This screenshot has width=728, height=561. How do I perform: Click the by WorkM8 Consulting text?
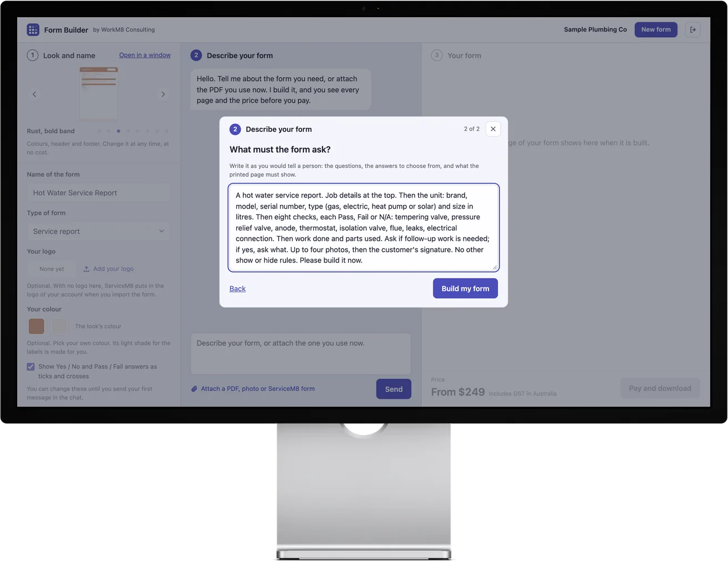tap(124, 30)
